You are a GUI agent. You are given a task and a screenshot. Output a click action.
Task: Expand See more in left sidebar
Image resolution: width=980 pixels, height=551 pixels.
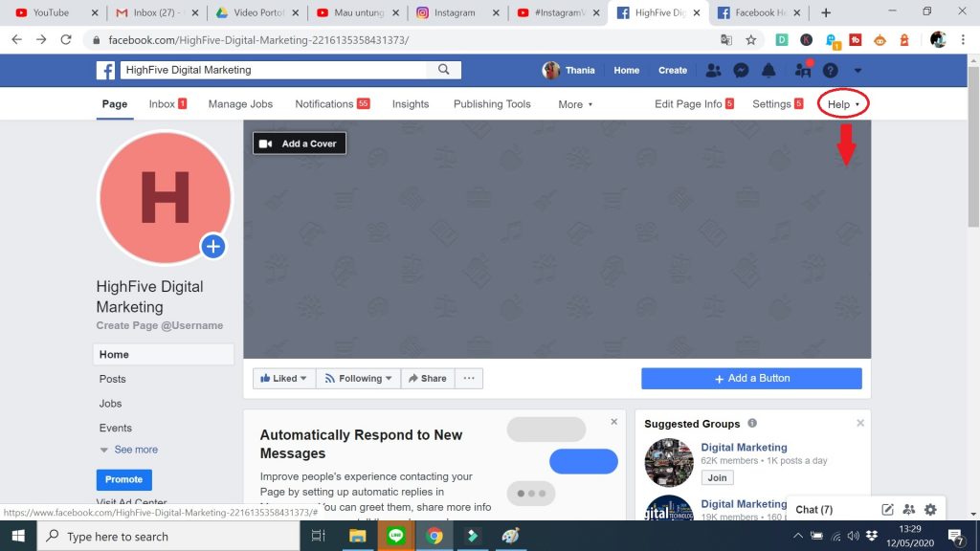click(129, 450)
